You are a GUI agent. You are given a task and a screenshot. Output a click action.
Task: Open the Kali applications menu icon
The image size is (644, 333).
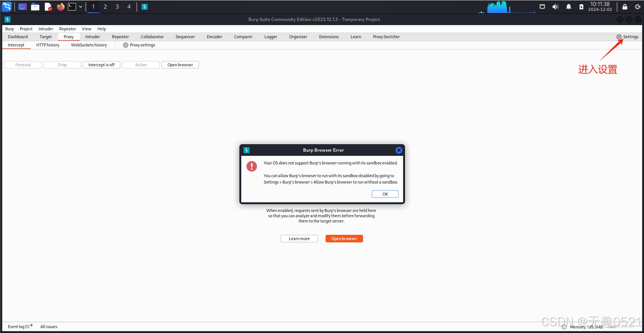(7, 6)
